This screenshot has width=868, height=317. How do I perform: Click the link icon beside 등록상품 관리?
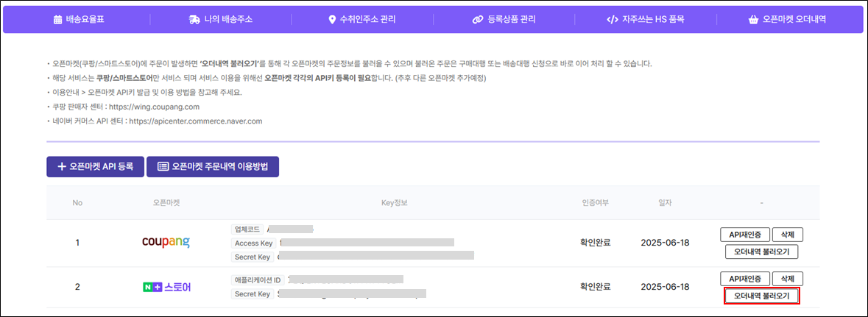tap(477, 20)
